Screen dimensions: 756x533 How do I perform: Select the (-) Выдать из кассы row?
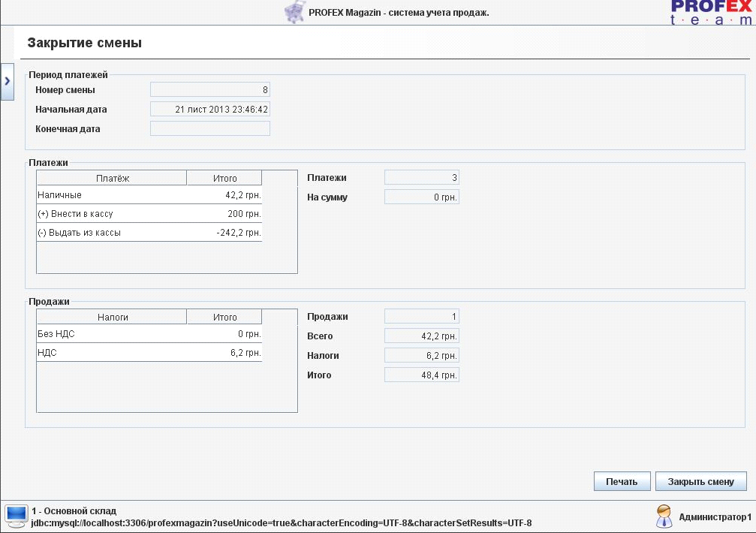(149, 232)
